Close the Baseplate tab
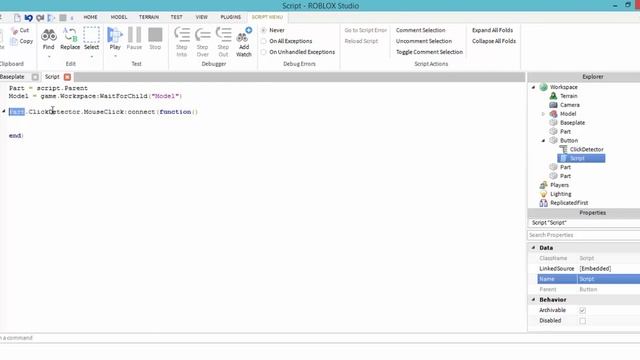 (35, 77)
